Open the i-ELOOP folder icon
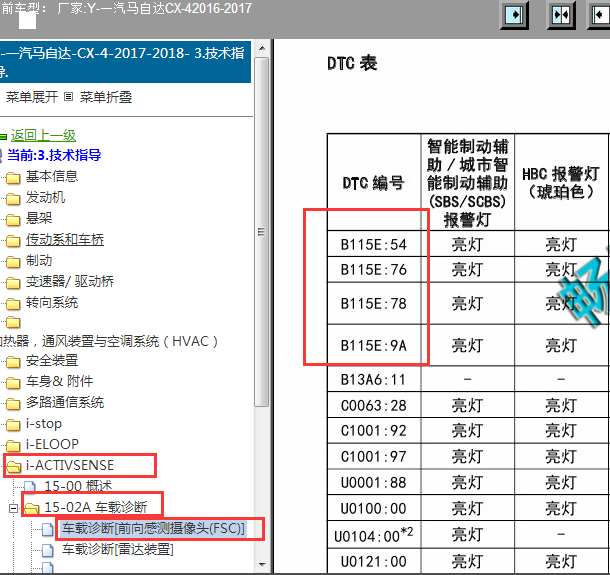Viewport: 610px width, 575px height. tap(13, 445)
